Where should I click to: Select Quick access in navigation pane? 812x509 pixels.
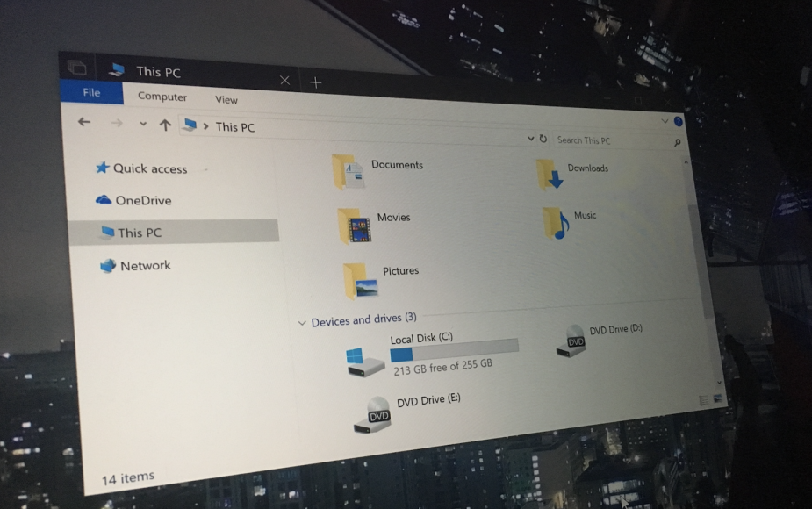(x=150, y=168)
